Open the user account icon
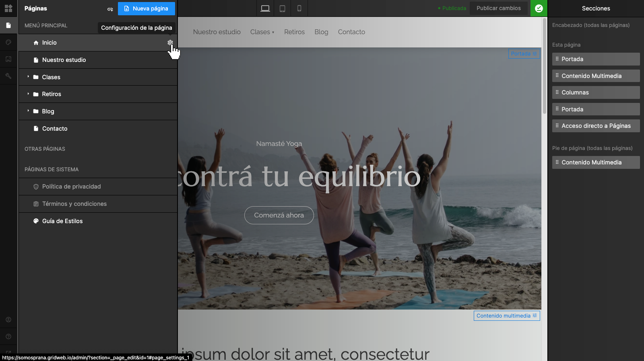Screen dimensions: 644x361 [8, 320]
